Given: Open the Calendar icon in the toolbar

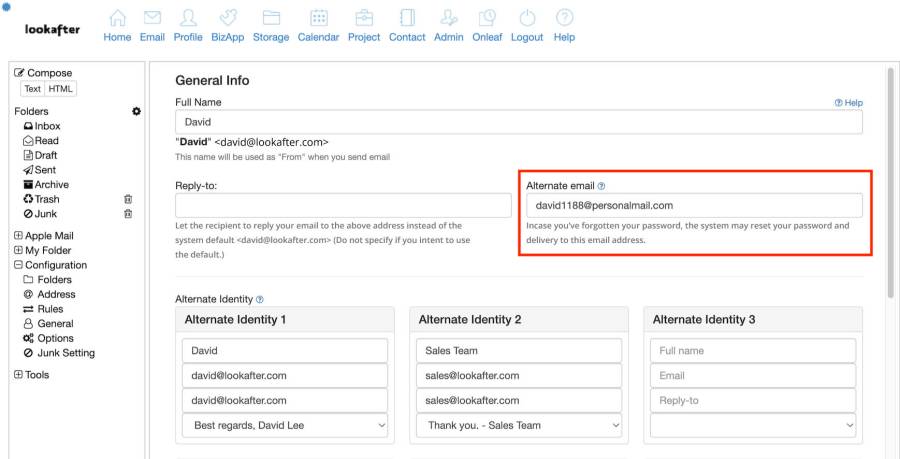Looking at the screenshot, I should pyautogui.click(x=319, y=19).
